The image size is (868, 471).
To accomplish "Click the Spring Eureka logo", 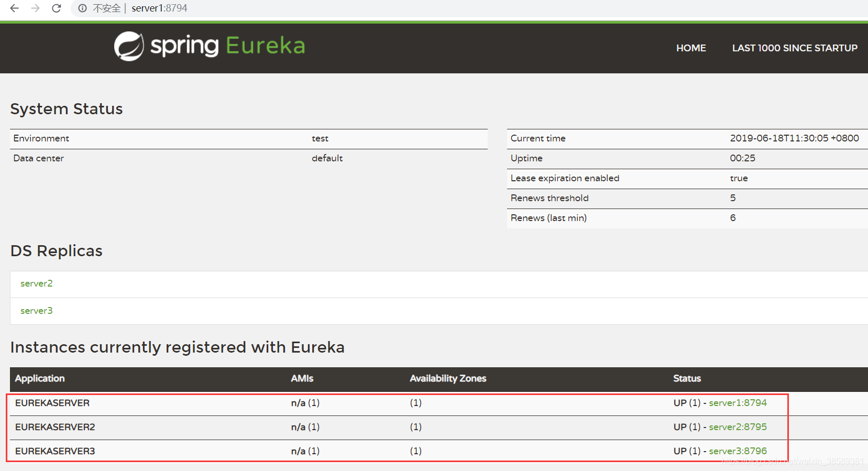I will coord(210,46).
